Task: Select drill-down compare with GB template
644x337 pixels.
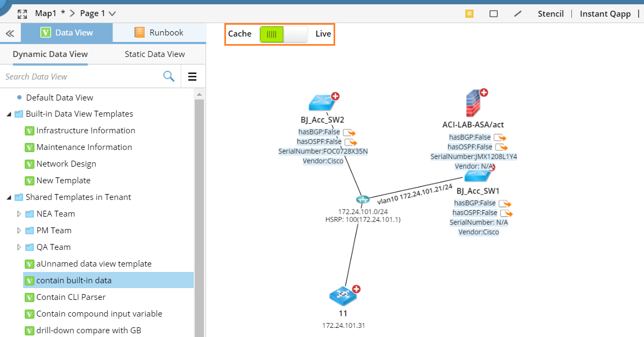Action: point(89,331)
